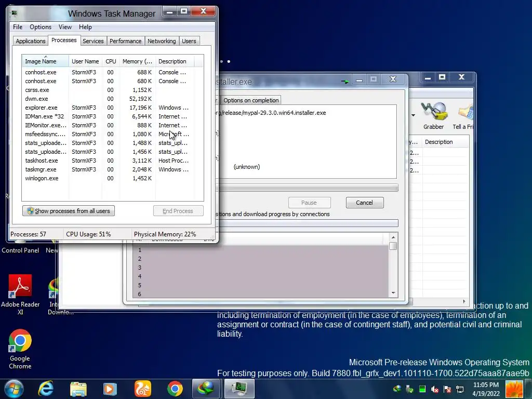532x399 pixels.
Task: Select the taskhost.exe process
Action: click(108, 161)
